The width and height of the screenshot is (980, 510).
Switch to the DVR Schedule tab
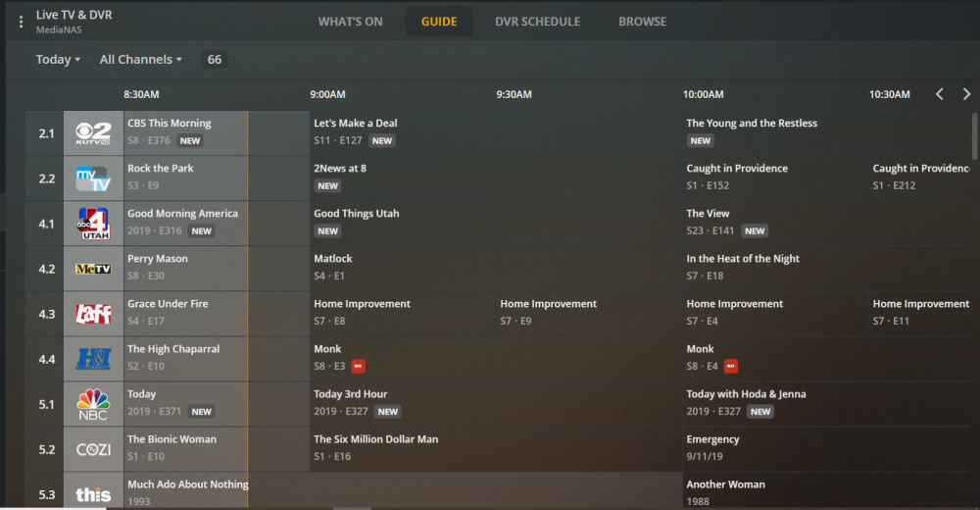click(537, 22)
